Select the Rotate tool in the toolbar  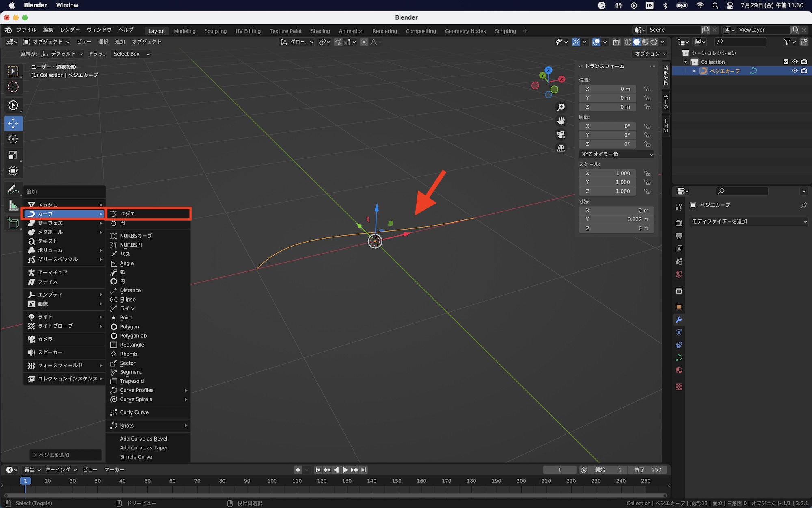click(13, 139)
